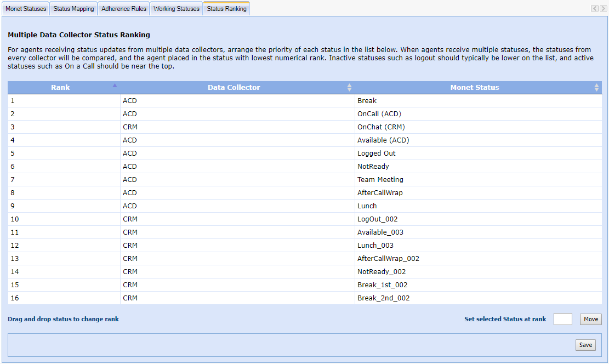Select the Status Ranking tab

(x=226, y=9)
